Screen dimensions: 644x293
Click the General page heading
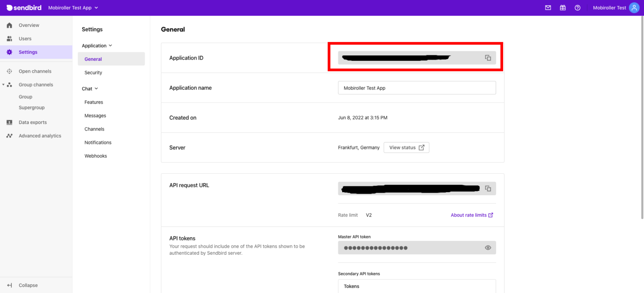[x=173, y=29]
